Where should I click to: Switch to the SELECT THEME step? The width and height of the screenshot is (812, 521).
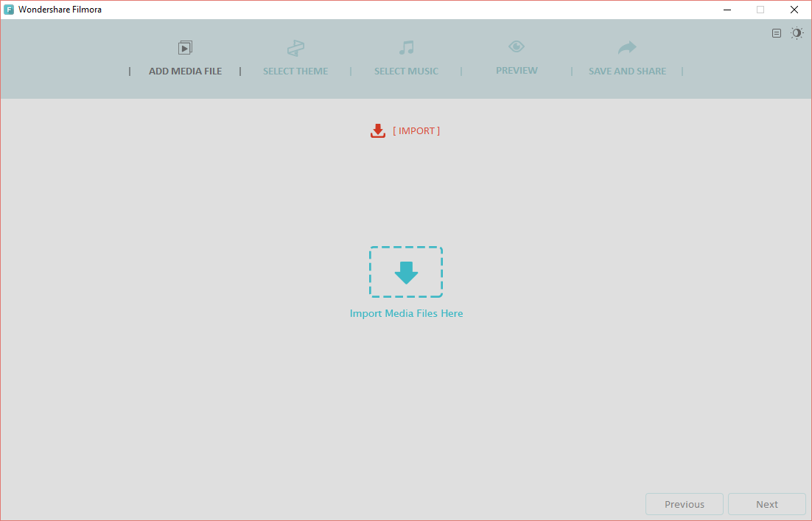click(295, 71)
